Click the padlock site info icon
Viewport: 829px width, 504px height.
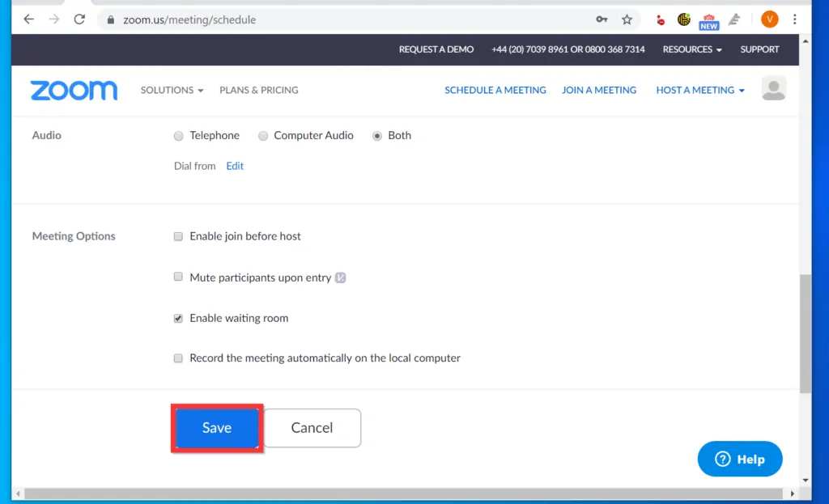tap(110, 20)
